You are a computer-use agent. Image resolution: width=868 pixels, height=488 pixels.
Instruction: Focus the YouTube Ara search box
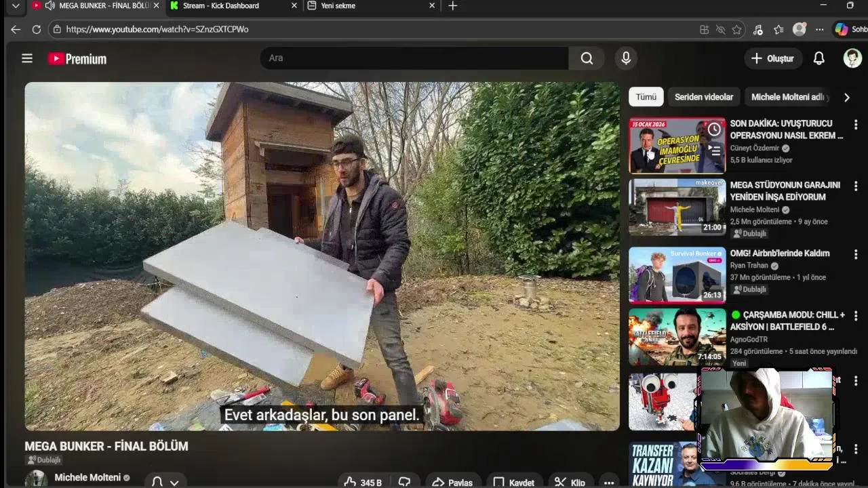tap(414, 58)
